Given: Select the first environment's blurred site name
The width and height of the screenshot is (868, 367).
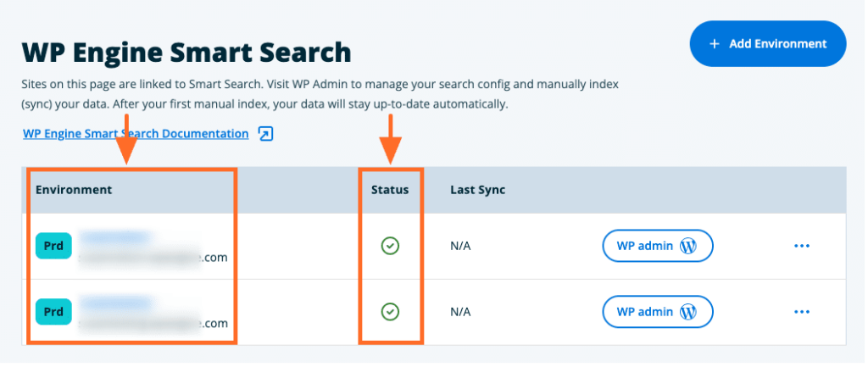Looking at the screenshot, I should [115, 236].
